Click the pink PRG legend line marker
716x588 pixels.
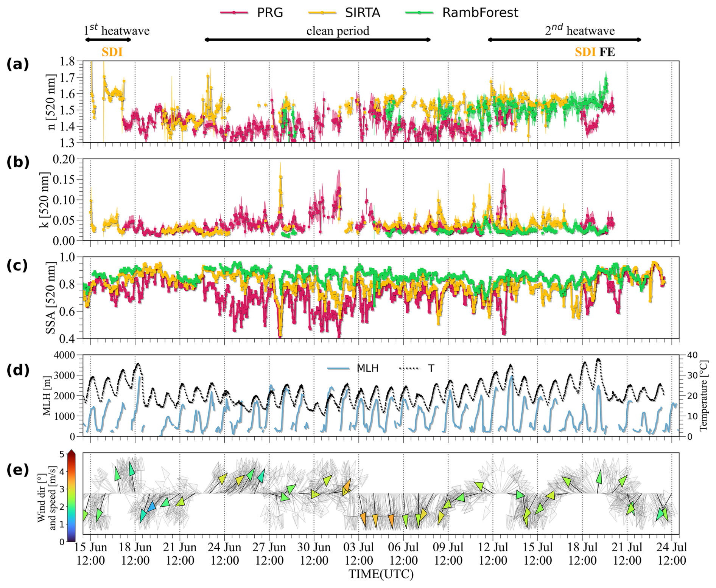coord(234,13)
